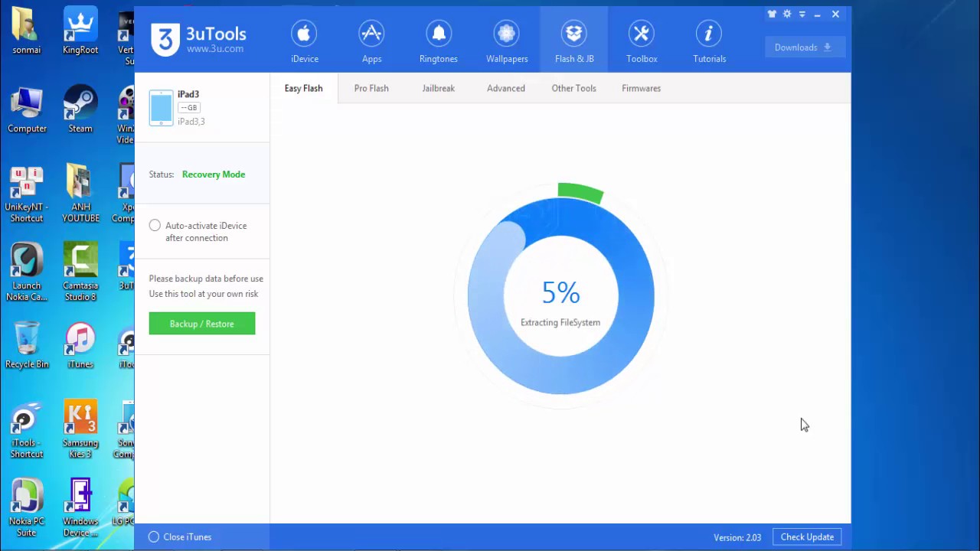
Task: Open the iTools shortcut
Action: point(27,430)
